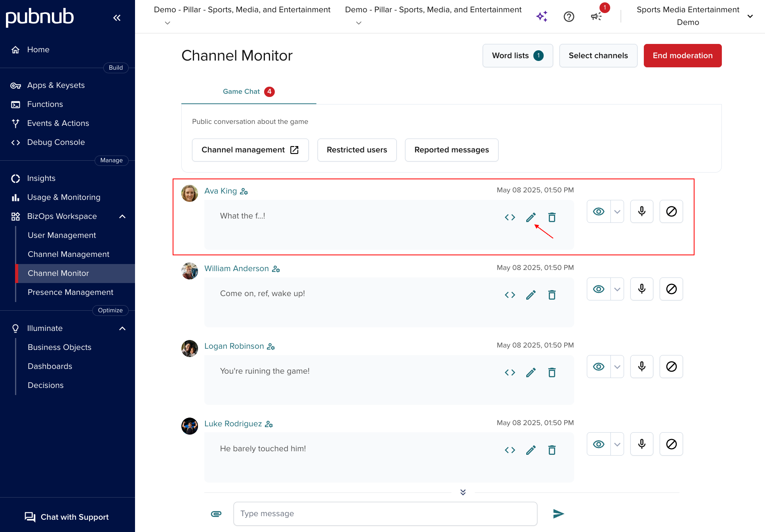Mute Luke Rodriguez using the microphone icon
Image resolution: width=765 pixels, height=532 pixels.
pyautogui.click(x=641, y=444)
